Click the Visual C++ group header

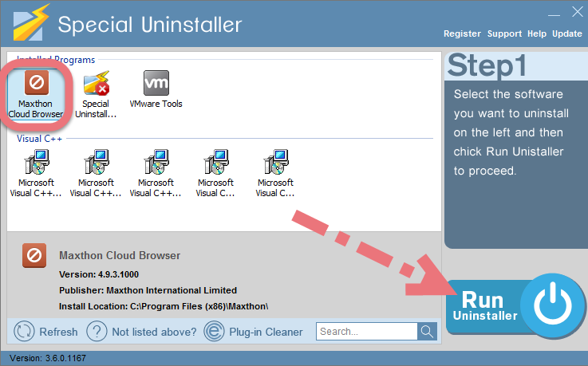pyautogui.click(x=39, y=139)
